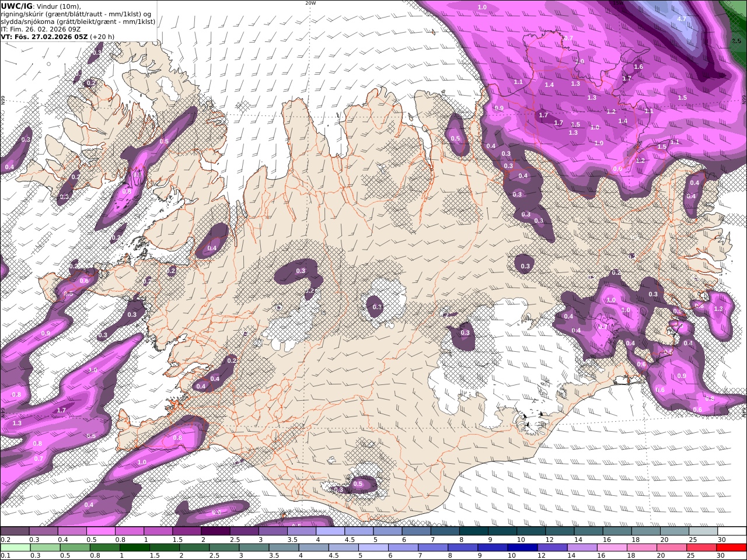The height and width of the screenshot is (560, 747).
Task: Click the 'UWC/IG' title text
Action: (16, 6)
